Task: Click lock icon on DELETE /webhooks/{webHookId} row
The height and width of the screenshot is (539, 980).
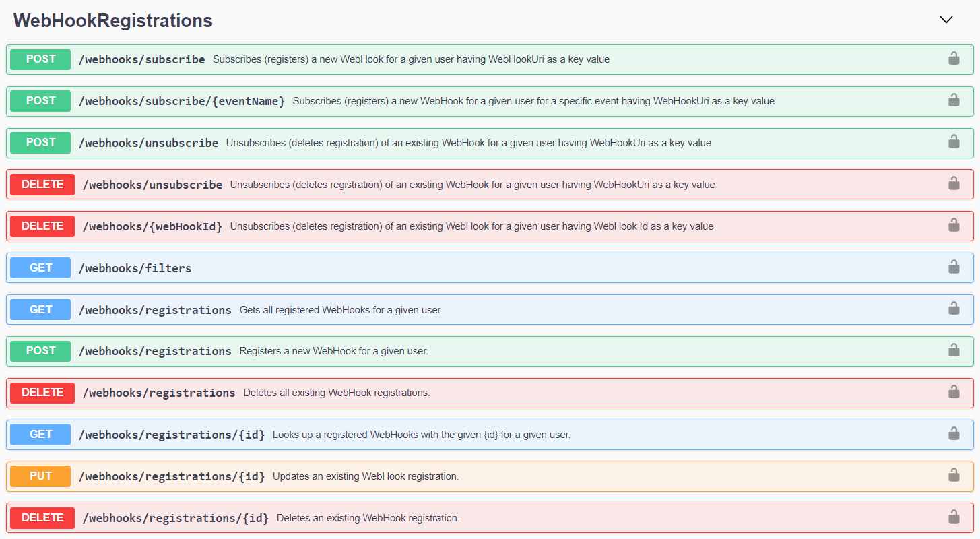Action: pyautogui.click(x=954, y=226)
